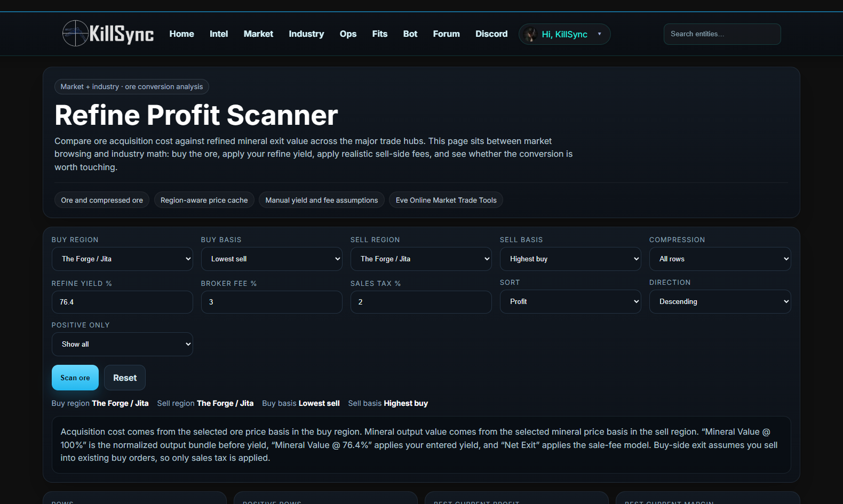843x504 pixels.
Task: Focus the Refine Yield % input field
Action: pos(122,302)
